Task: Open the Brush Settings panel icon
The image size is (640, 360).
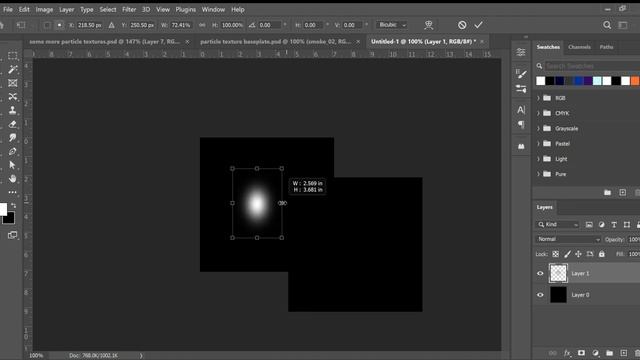Action: coord(521,89)
